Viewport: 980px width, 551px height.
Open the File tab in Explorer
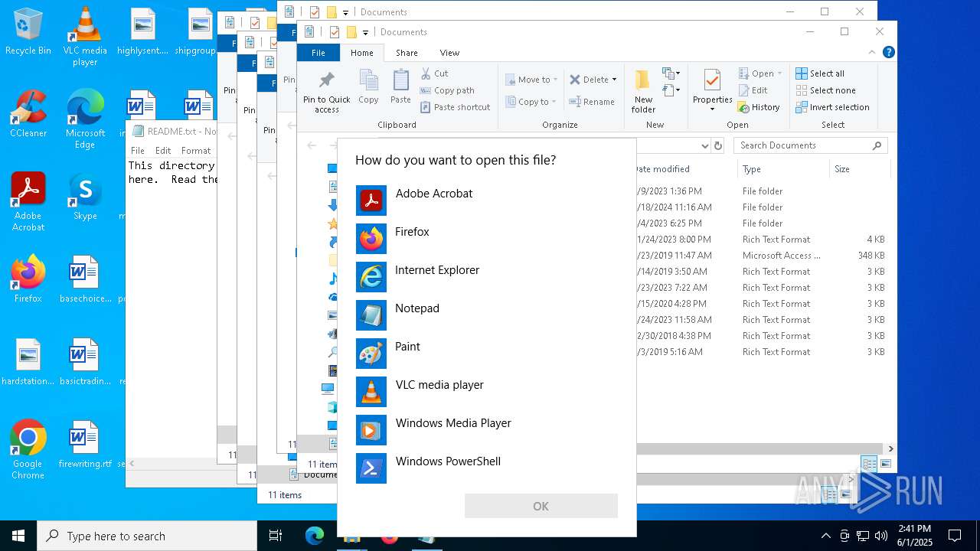(318, 53)
